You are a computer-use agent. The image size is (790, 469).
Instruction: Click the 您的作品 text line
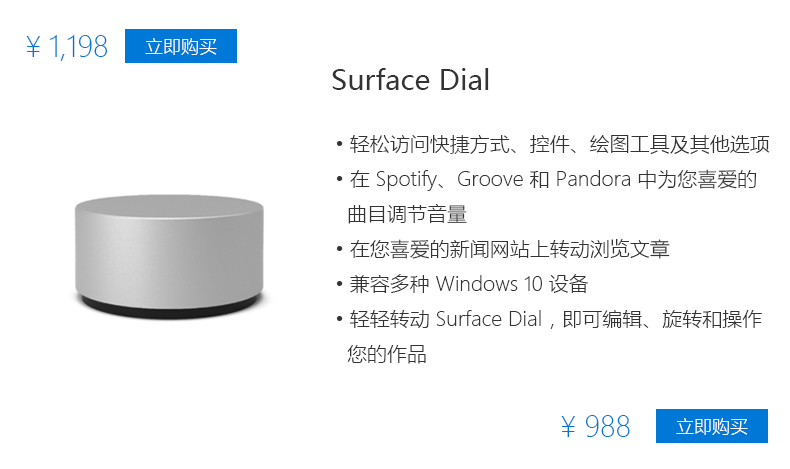click(387, 354)
